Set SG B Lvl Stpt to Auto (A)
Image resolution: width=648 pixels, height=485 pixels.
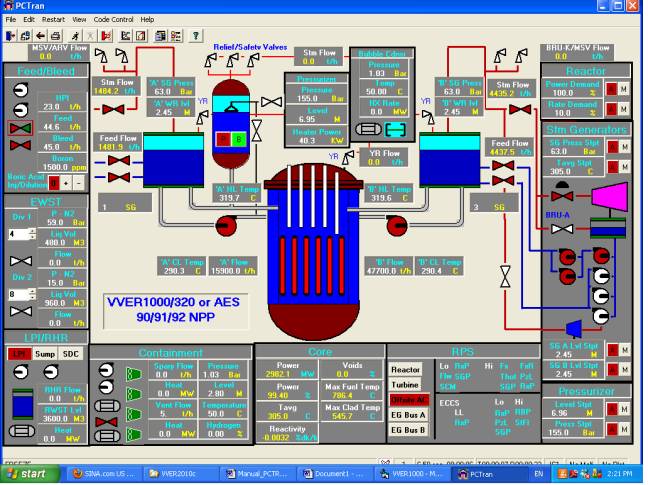coord(612,369)
